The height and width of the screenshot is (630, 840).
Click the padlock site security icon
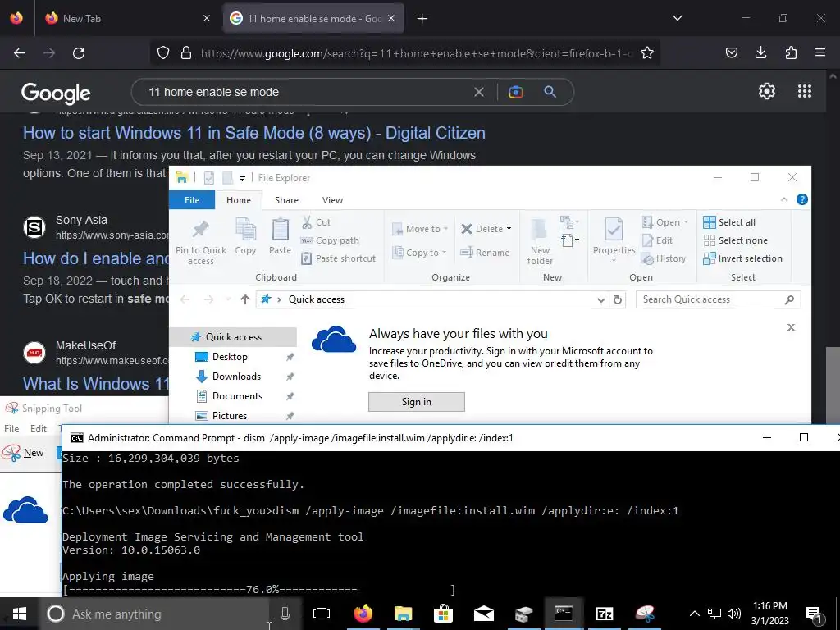[186, 53]
